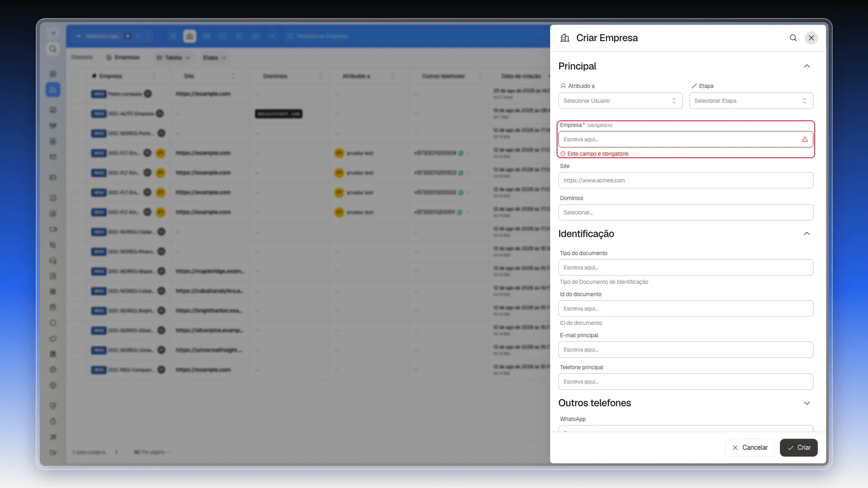Focus the Tipo do documento field

pyautogui.click(x=685, y=268)
